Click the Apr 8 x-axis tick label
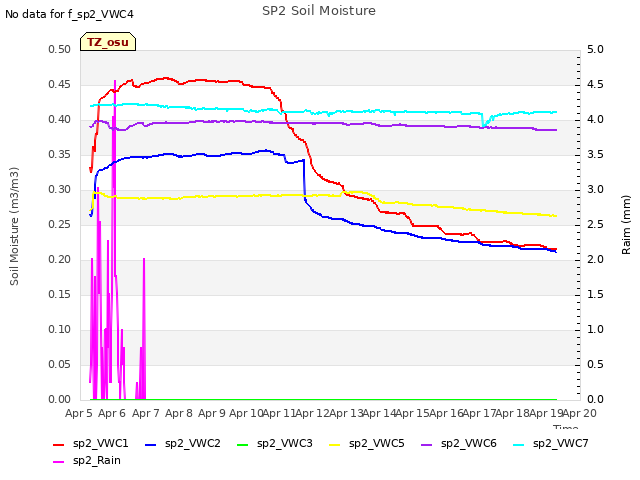 179,413
